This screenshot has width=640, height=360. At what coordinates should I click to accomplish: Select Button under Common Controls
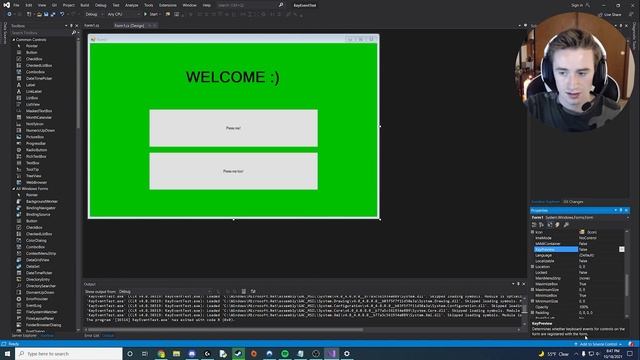pos(31,52)
